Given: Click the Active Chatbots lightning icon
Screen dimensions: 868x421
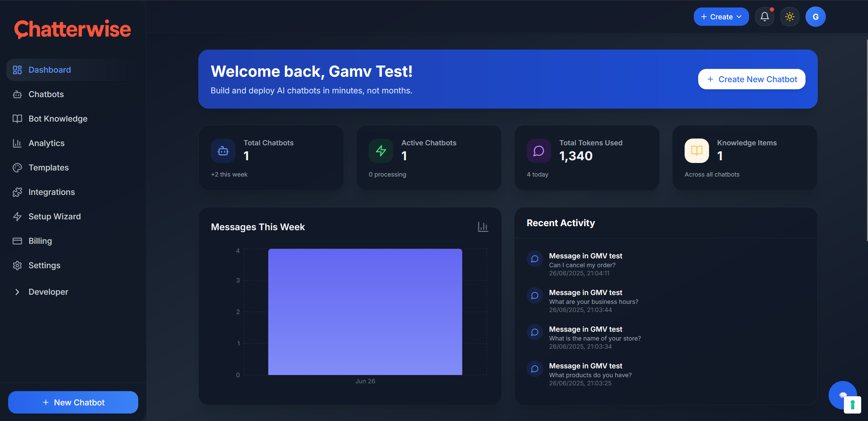Looking at the screenshot, I should click(x=381, y=151).
